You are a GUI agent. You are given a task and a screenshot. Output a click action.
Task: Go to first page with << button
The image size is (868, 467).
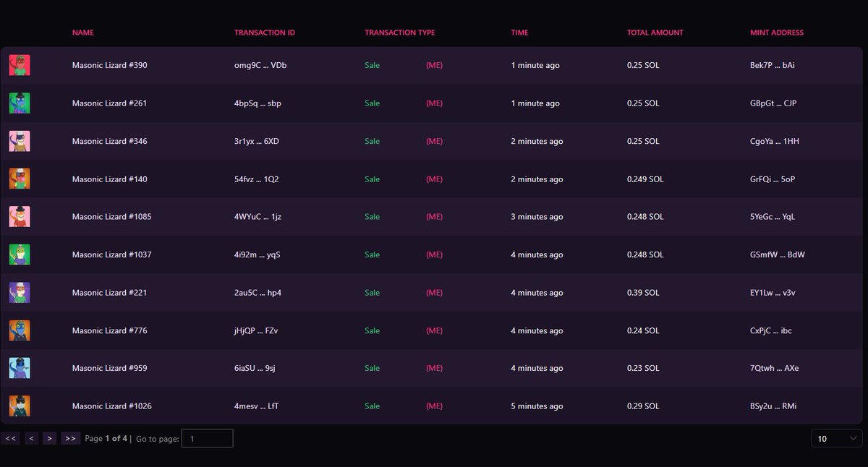(10, 438)
